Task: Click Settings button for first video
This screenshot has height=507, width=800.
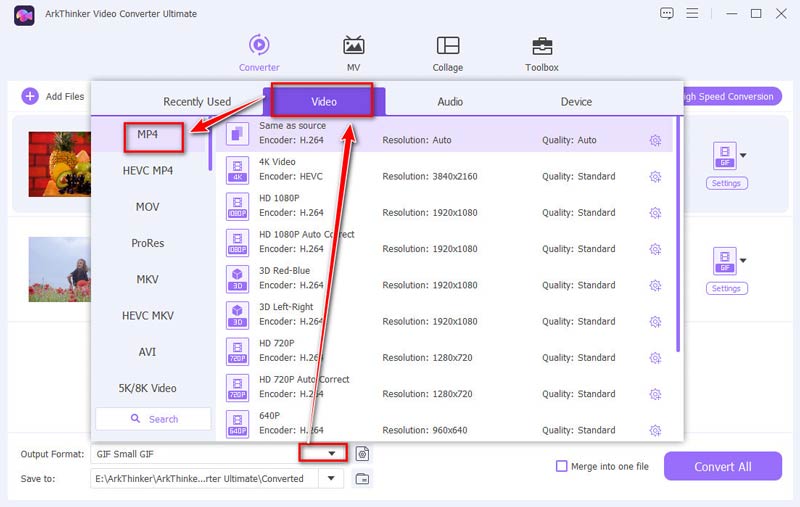Action: tap(727, 183)
